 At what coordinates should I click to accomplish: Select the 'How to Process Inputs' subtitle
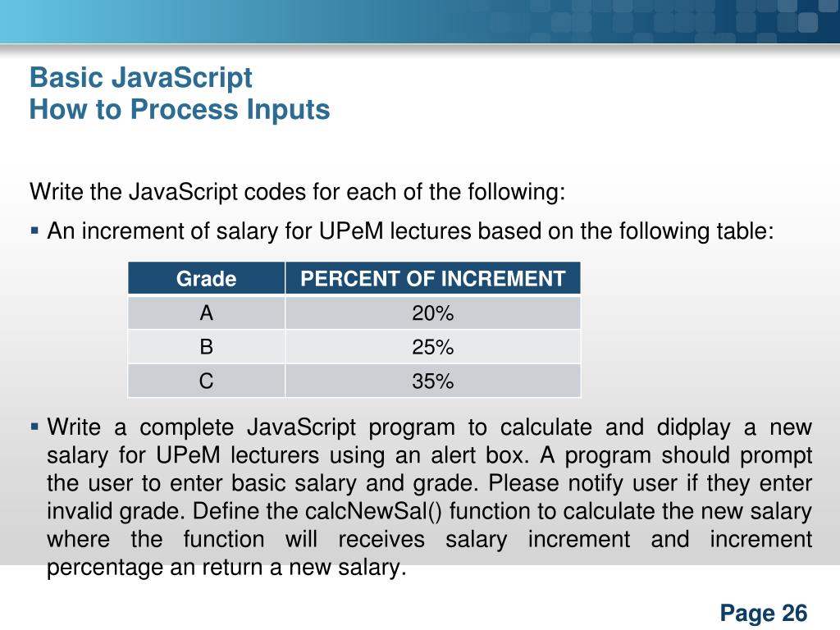pyautogui.click(x=180, y=110)
